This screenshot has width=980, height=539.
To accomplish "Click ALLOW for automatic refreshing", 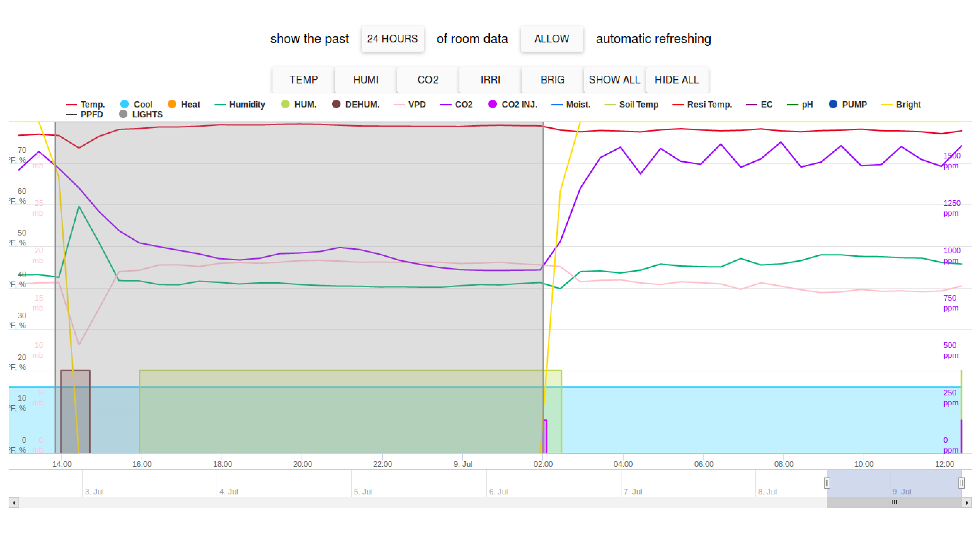I will point(552,39).
